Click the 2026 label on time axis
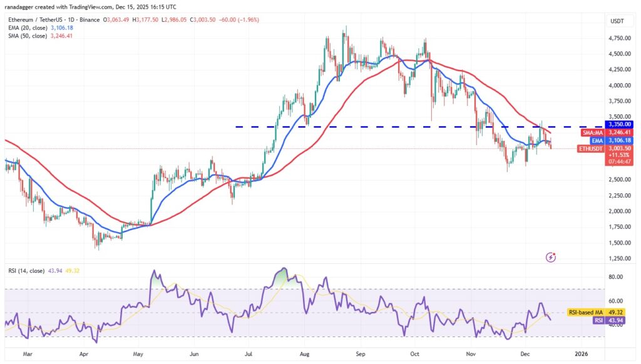Image resolution: width=641 pixels, height=364 pixels. (x=582, y=353)
